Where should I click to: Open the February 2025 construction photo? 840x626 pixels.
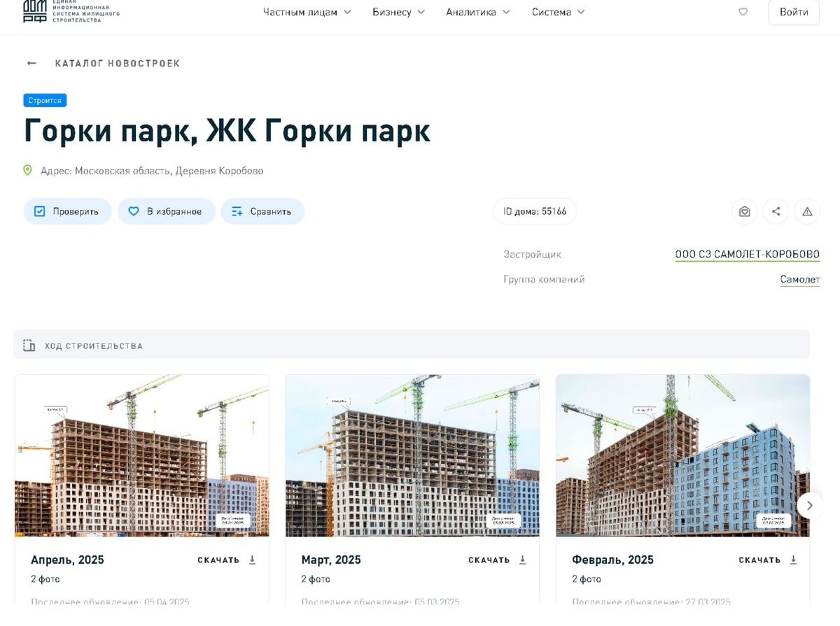point(682,456)
